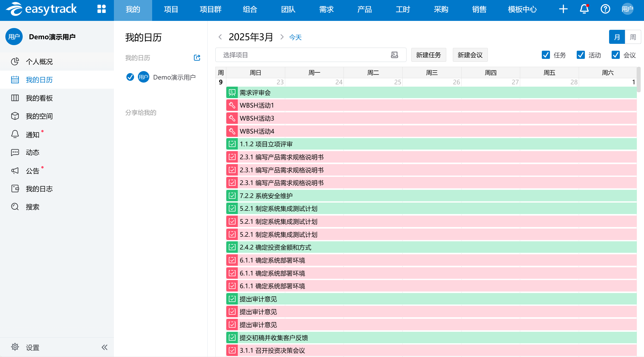Open the app grid launcher icon
This screenshot has width=644, height=357.
coord(101,9)
